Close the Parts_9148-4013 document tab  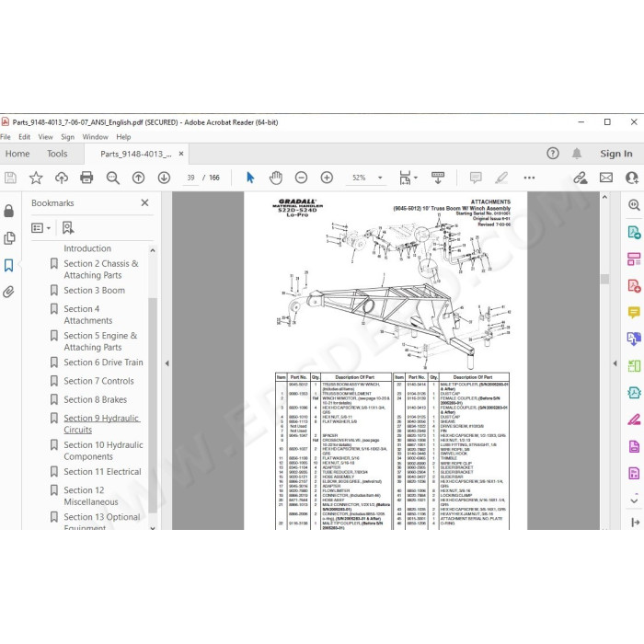181,154
